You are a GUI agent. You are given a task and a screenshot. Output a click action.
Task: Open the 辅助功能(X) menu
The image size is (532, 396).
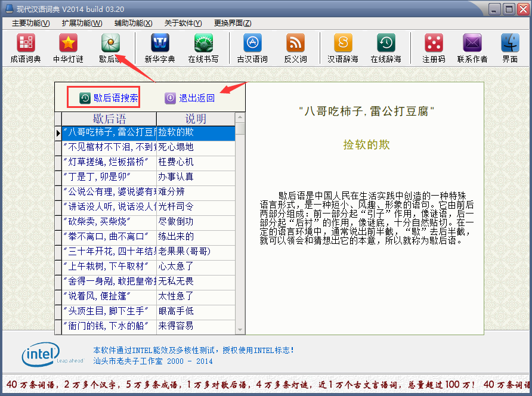click(x=134, y=23)
